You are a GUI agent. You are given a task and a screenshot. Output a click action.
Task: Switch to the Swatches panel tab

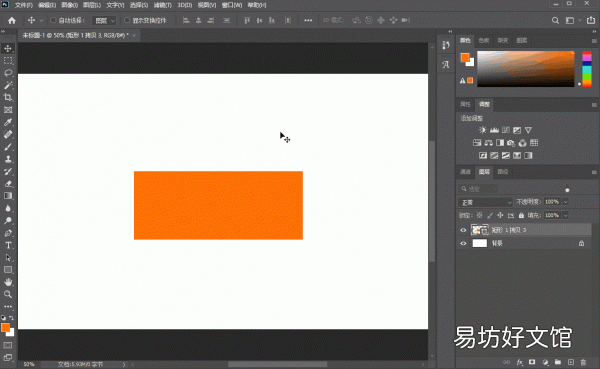click(484, 40)
